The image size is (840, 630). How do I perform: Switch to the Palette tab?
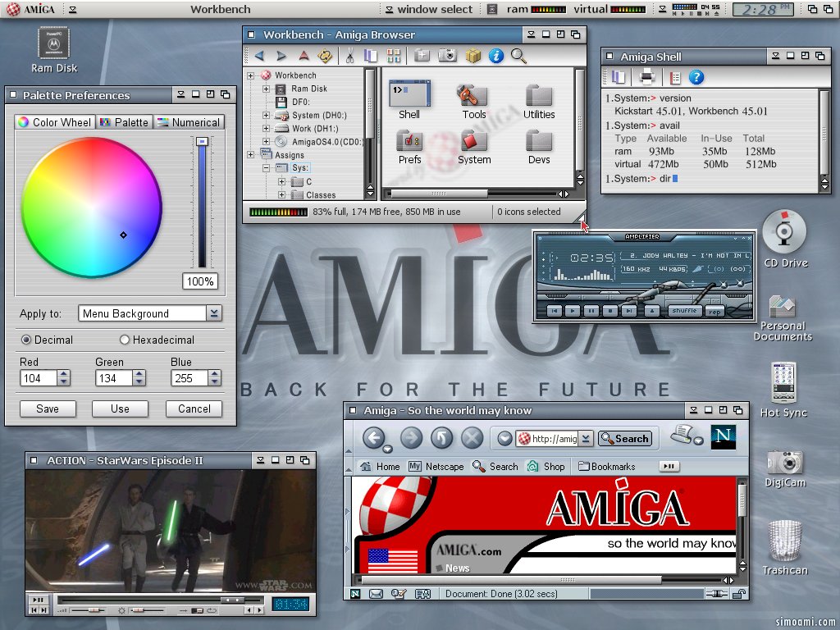pos(125,122)
